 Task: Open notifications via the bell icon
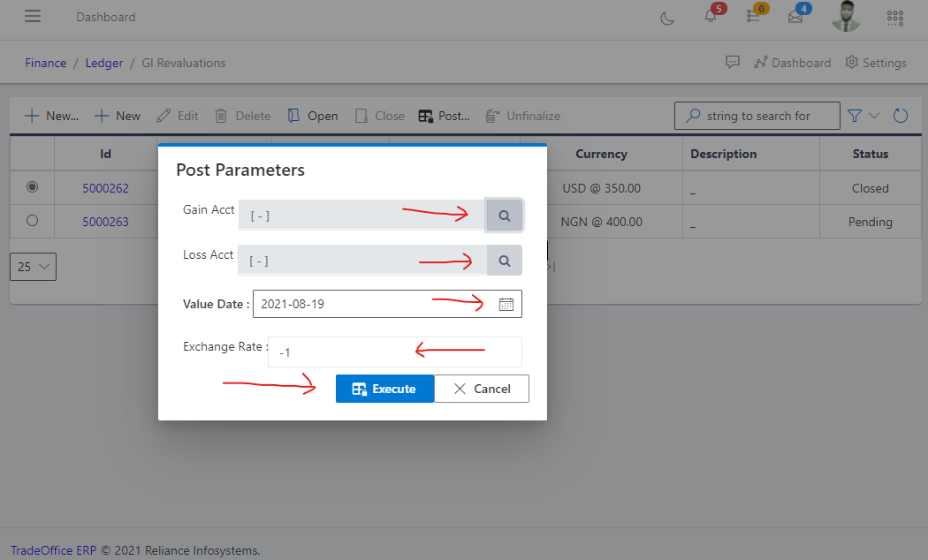click(x=710, y=18)
